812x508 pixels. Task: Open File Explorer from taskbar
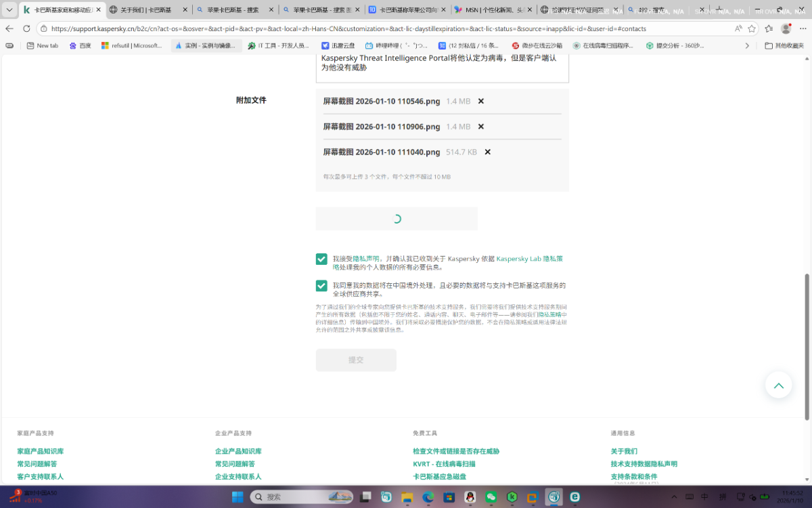click(407, 497)
